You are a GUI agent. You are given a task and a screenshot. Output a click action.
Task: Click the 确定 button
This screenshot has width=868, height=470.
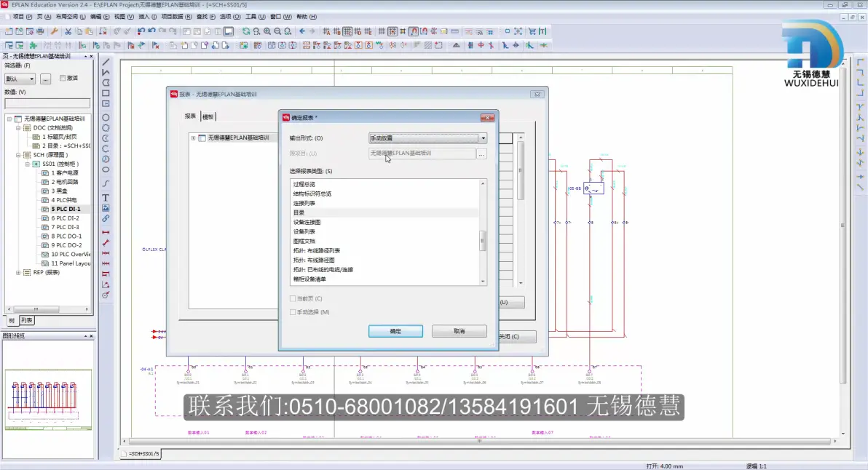[x=395, y=331]
